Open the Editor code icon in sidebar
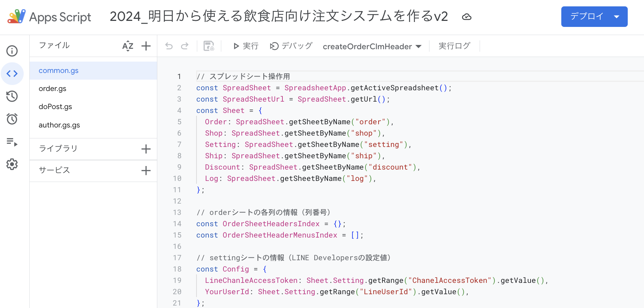This screenshot has width=644, height=308. [x=12, y=74]
